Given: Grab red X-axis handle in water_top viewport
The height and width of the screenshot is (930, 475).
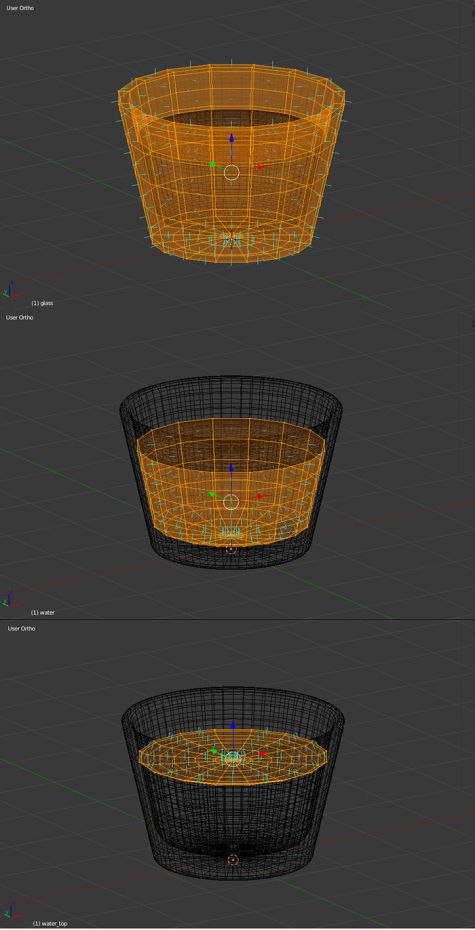Looking at the screenshot, I should pos(262,753).
